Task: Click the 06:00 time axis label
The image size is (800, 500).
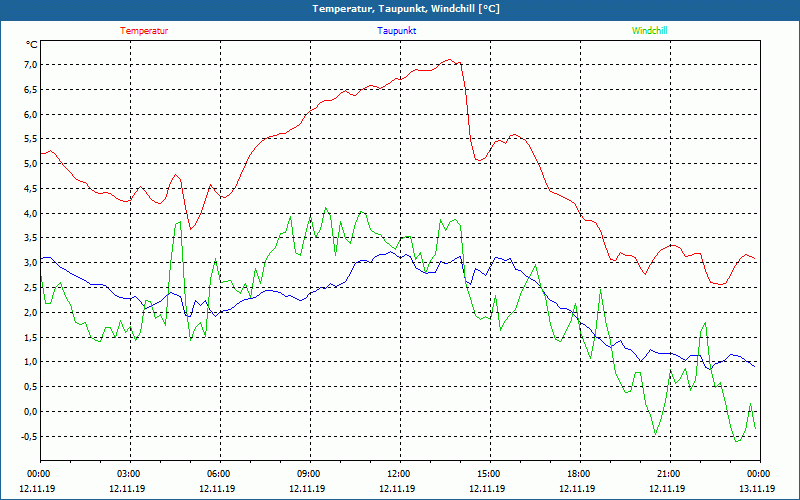Action: (218, 474)
